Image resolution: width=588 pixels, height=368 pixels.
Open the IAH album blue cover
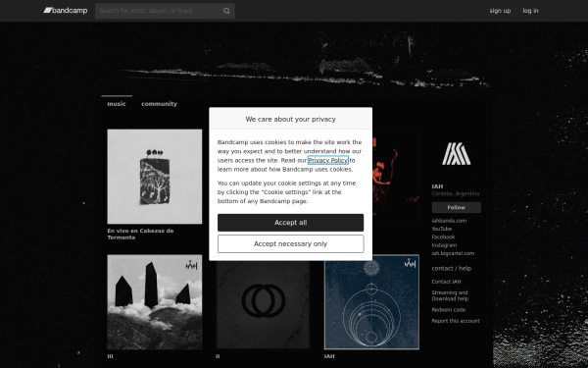point(371,302)
